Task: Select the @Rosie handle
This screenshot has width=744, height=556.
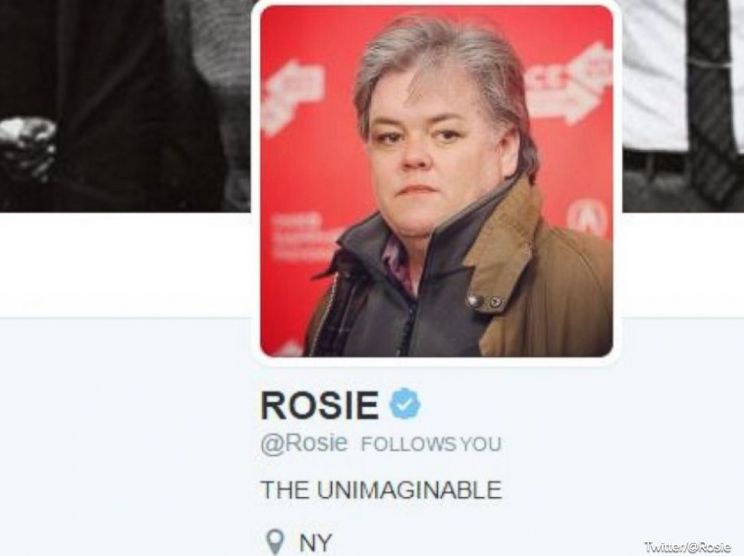Action: click(x=304, y=443)
